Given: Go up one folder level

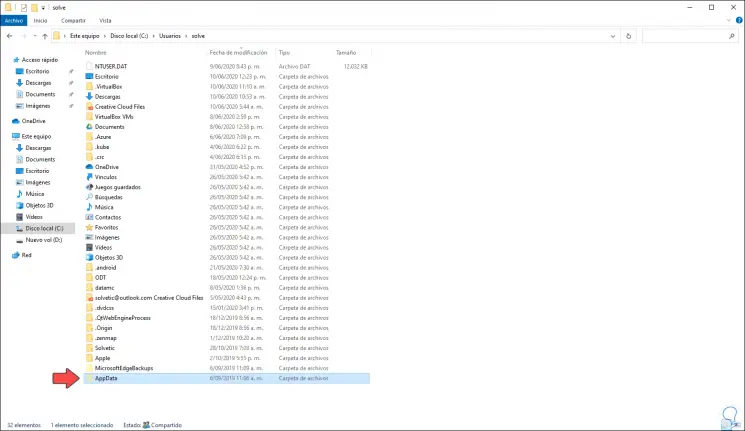Looking at the screenshot, I should (45, 36).
